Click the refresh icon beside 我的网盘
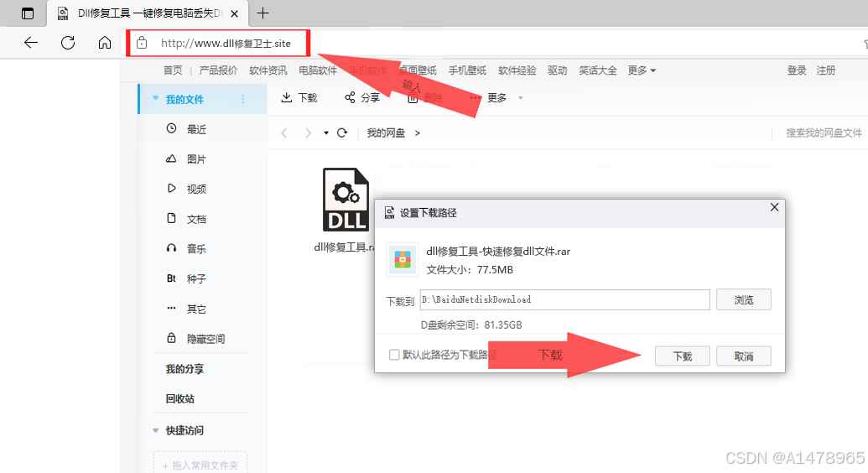This screenshot has height=473, width=868. pos(341,133)
